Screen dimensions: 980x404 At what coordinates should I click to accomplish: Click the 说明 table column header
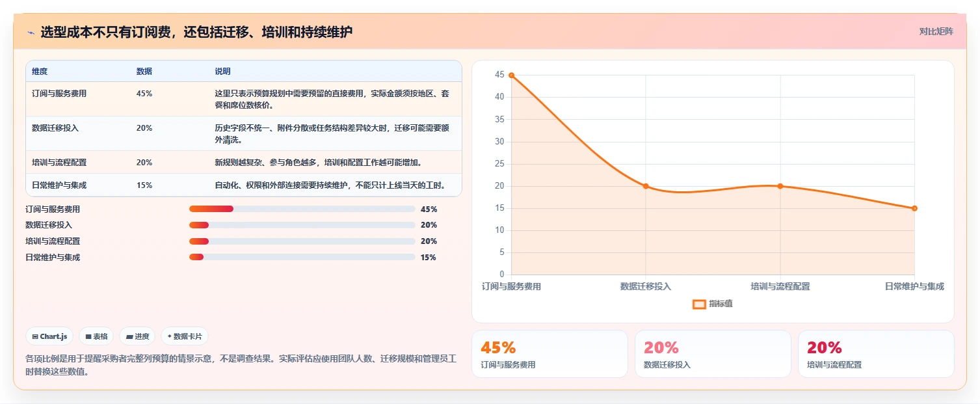tap(222, 72)
